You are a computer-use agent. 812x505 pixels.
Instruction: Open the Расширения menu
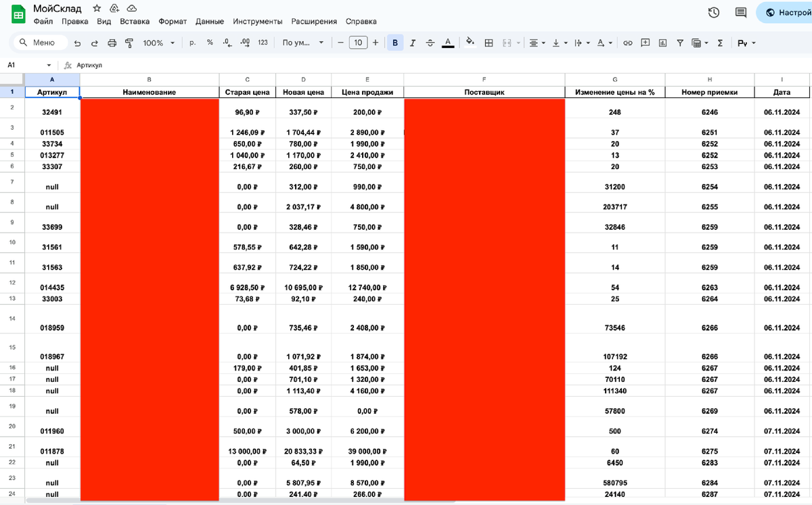[314, 21]
